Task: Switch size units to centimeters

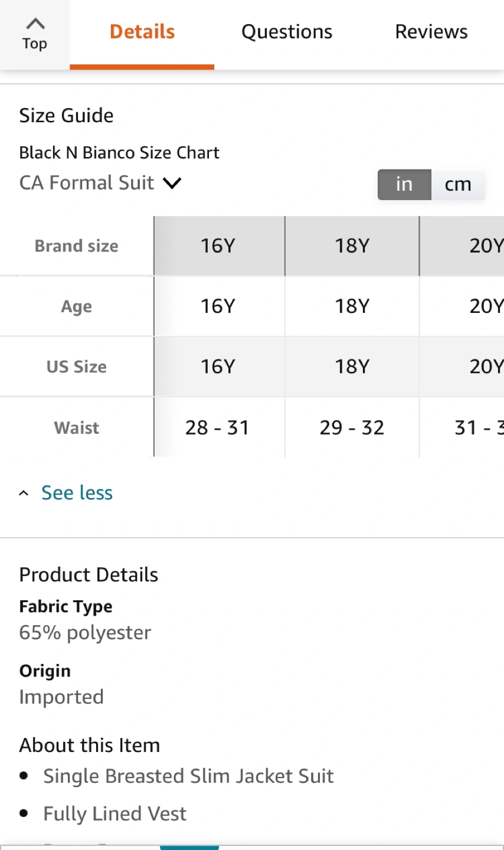Action: 458,184
